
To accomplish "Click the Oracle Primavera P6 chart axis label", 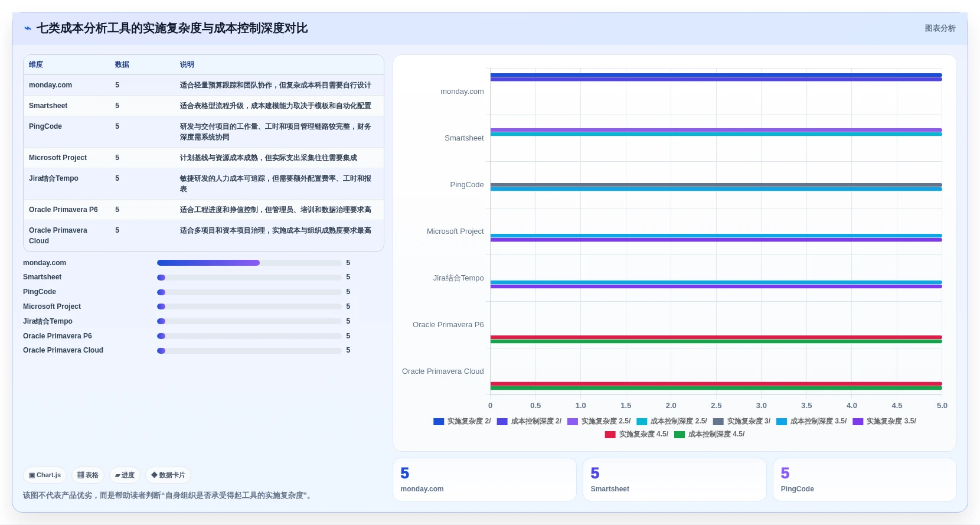I will [448, 325].
